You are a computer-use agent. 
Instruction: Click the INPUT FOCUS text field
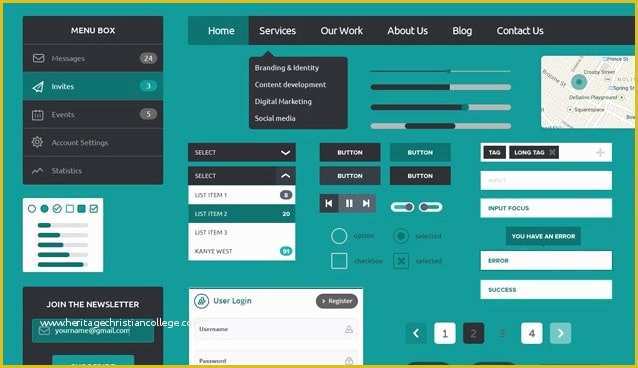coord(546,208)
